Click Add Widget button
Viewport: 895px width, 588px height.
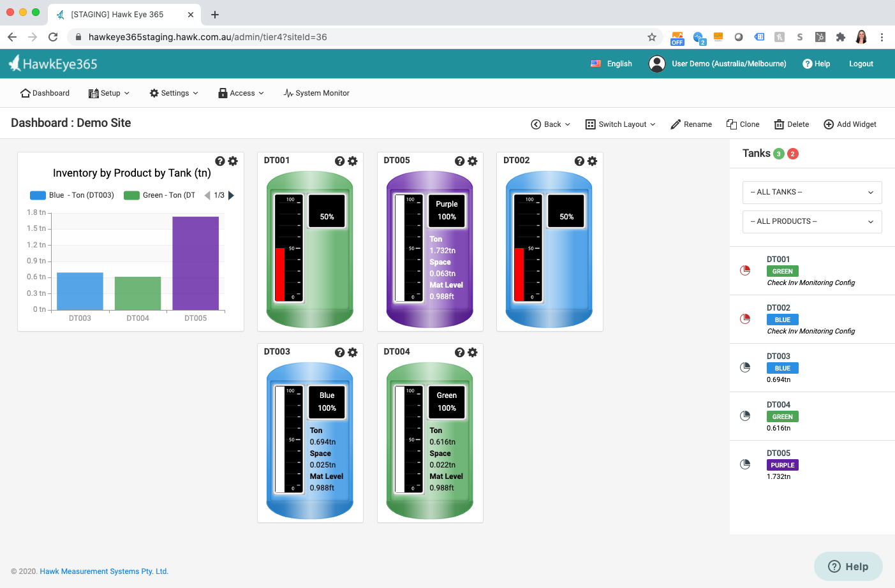(850, 124)
